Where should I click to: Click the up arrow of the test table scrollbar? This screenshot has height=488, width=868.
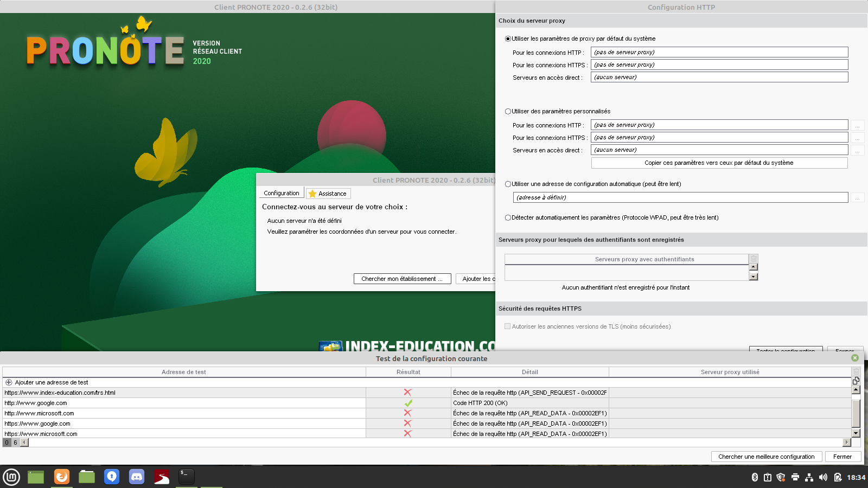(856, 389)
